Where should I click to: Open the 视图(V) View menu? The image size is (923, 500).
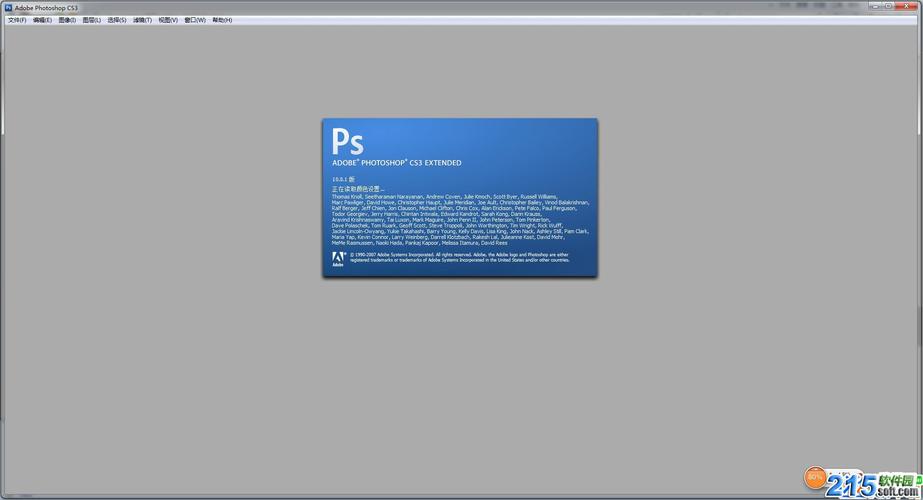(x=168, y=20)
